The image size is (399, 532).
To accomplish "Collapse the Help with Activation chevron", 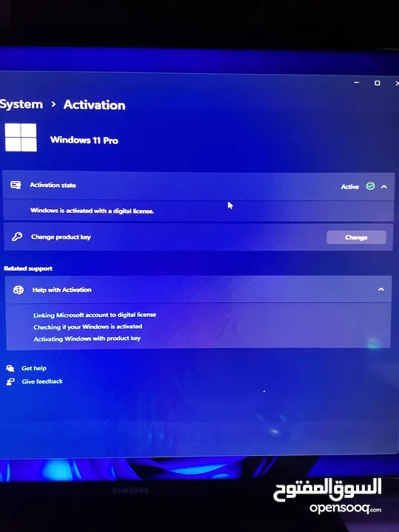I will coord(381,290).
